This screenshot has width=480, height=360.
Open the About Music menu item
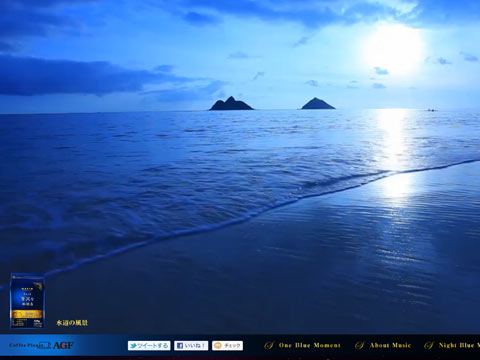383,345
